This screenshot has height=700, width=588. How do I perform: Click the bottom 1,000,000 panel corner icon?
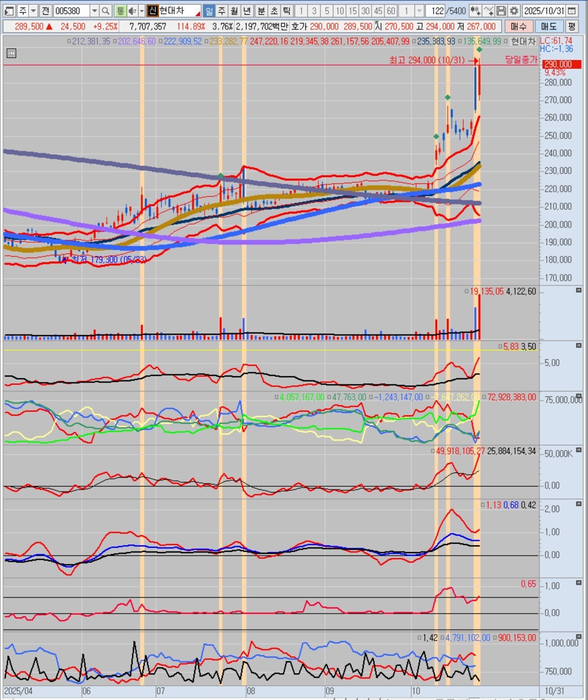pos(579,637)
